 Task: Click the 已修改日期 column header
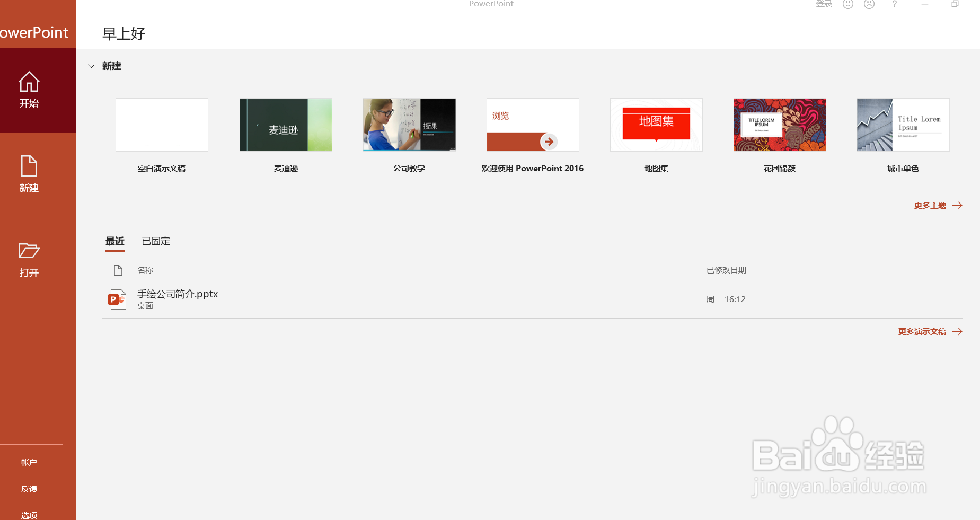click(x=726, y=270)
